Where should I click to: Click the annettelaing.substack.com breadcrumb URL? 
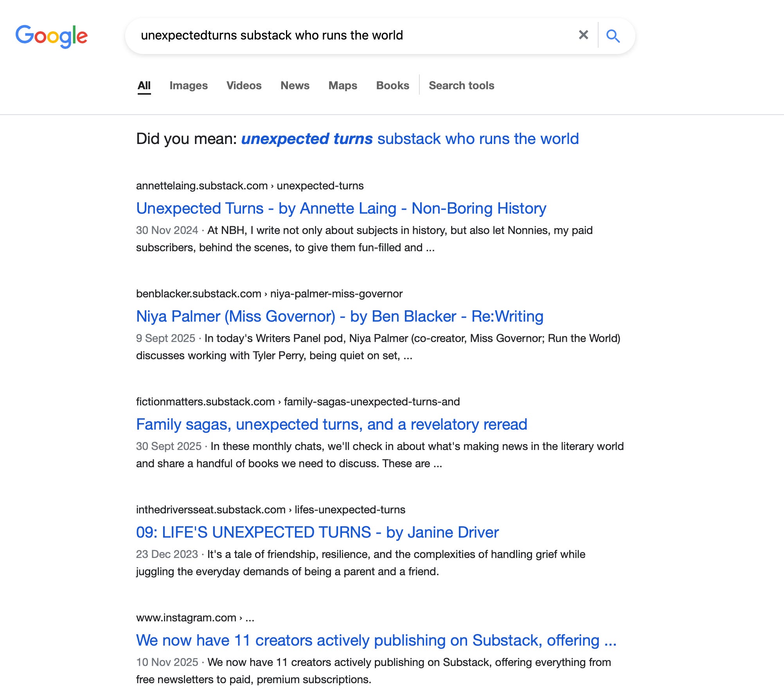[250, 185]
